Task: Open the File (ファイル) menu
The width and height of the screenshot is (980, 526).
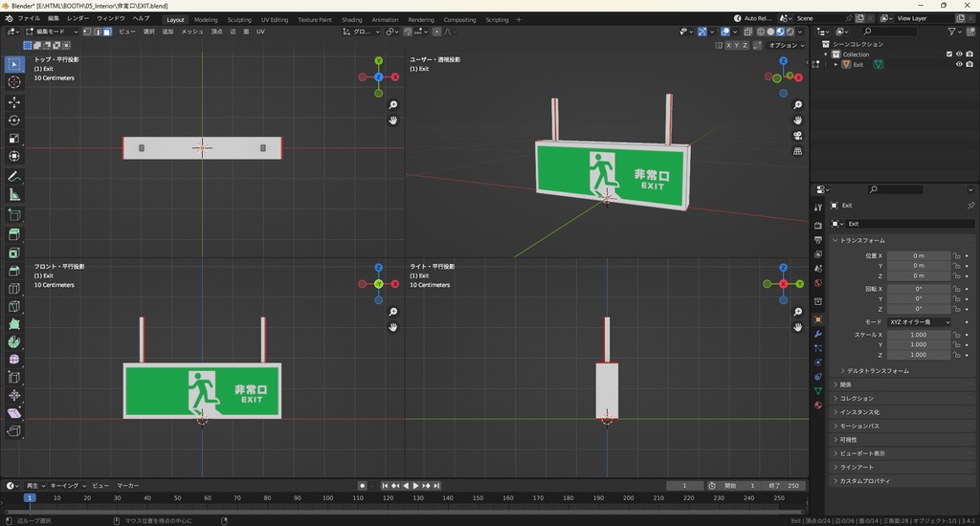Action: tap(29, 18)
